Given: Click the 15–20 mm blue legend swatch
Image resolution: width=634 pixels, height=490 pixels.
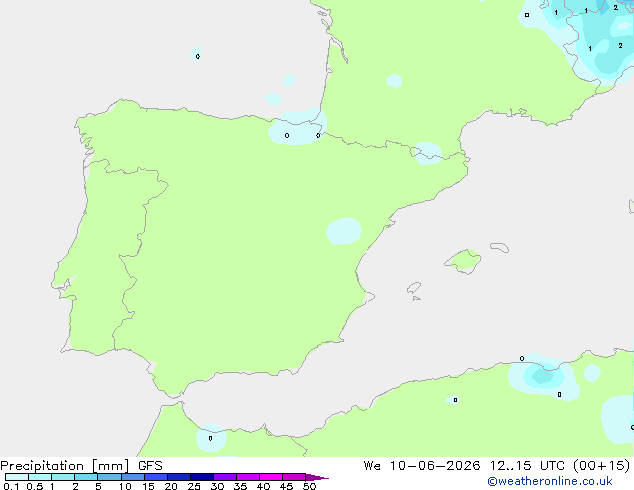Looking at the screenshot, I should pyautogui.click(x=156, y=477).
